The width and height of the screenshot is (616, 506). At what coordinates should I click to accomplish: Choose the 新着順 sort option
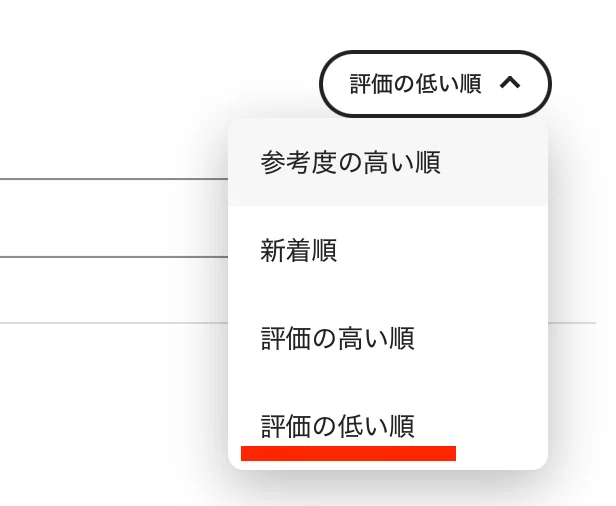(388, 250)
